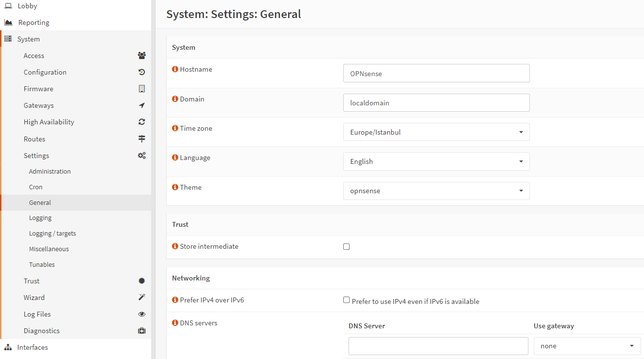The image size is (644, 359).
Task: Go to Tunables in Settings menu
Action: coord(42,264)
